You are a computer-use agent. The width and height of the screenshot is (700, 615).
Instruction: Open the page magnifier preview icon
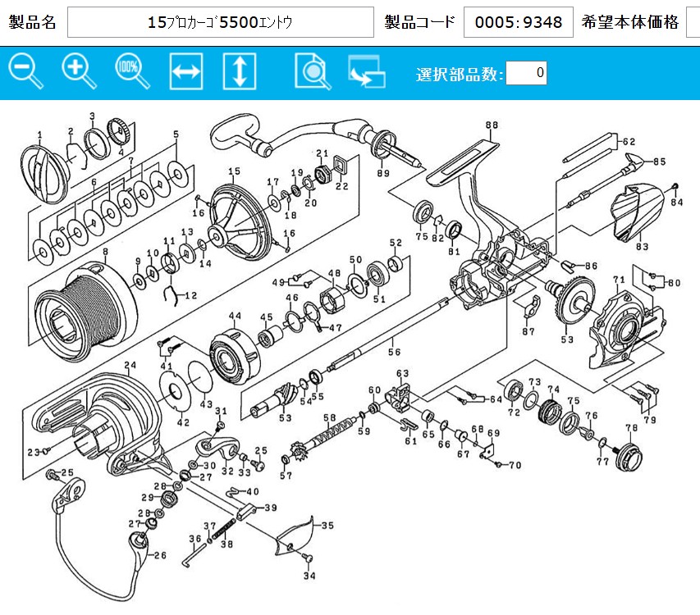[313, 71]
